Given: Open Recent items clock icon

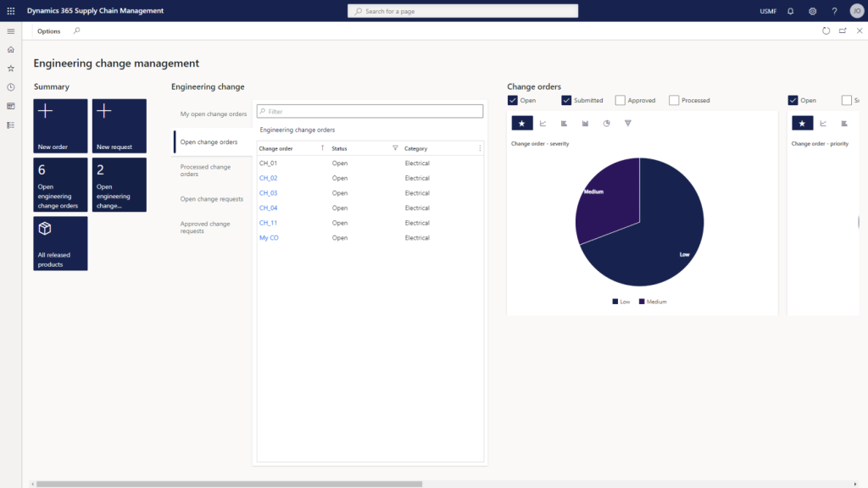Looking at the screenshot, I should click(x=11, y=86).
